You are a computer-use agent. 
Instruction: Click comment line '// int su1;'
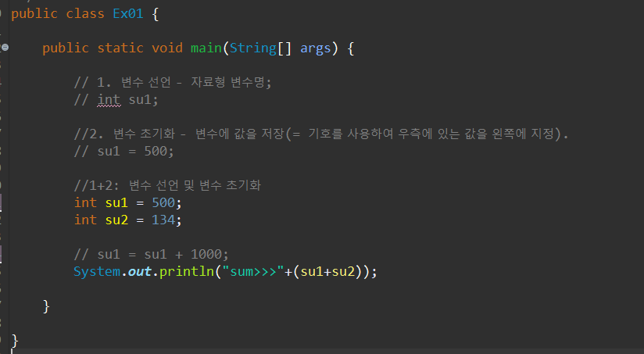(116, 100)
